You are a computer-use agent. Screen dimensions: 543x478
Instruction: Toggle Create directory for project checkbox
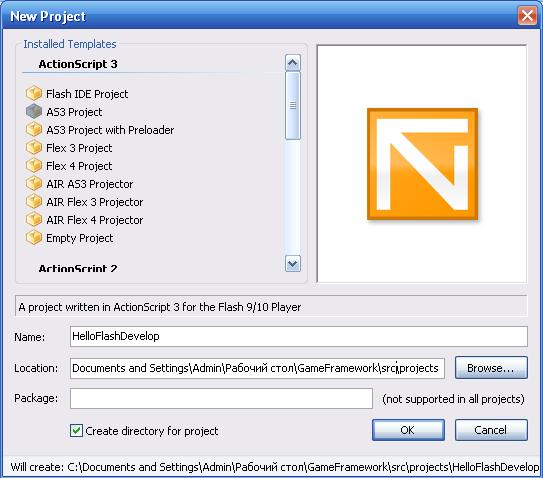(x=76, y=431)
